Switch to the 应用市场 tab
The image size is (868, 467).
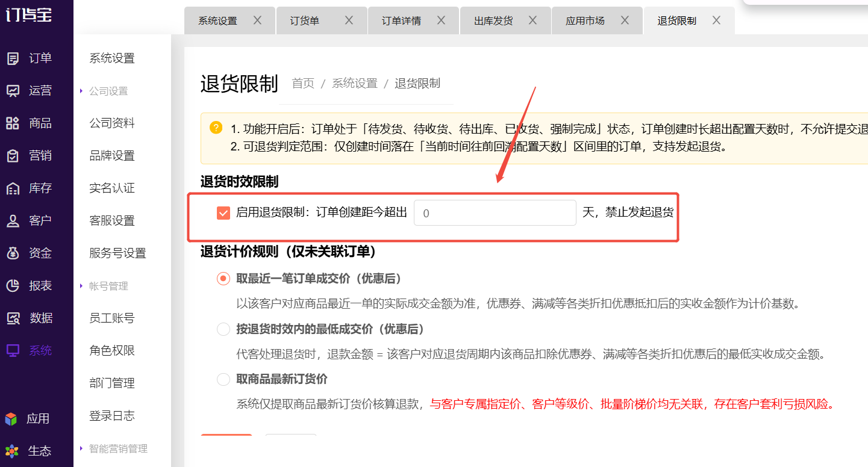[x=585, y=21]
